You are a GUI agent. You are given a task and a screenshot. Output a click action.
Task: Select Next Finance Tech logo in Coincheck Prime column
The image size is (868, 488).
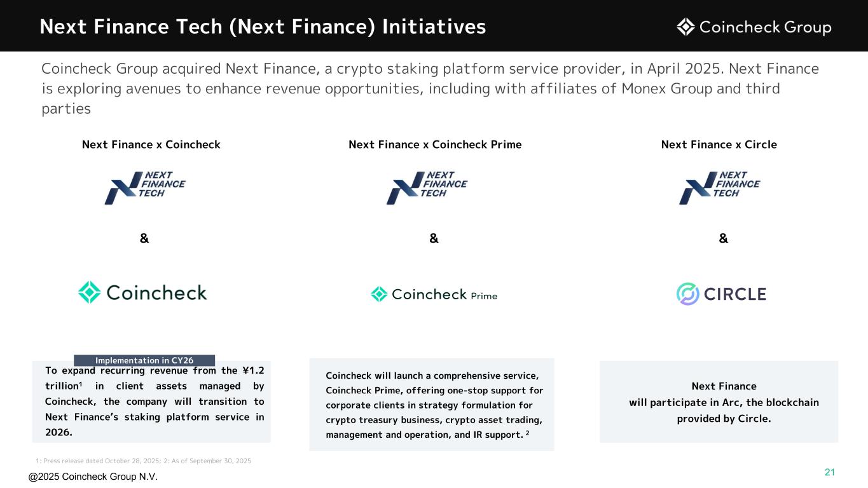coord(427,187)
